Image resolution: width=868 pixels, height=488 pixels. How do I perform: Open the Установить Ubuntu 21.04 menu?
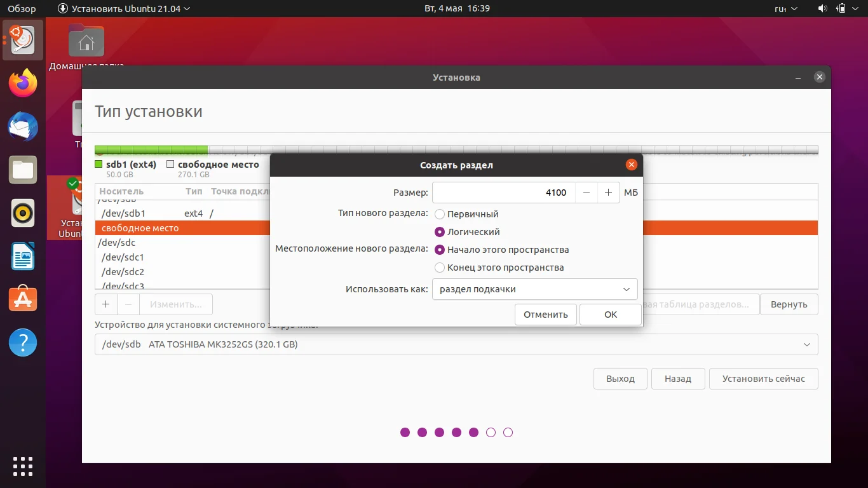tap(124, 8)
